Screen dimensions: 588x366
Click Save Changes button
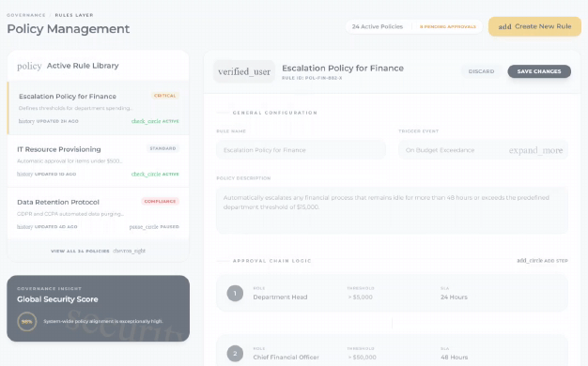(539, 71)
